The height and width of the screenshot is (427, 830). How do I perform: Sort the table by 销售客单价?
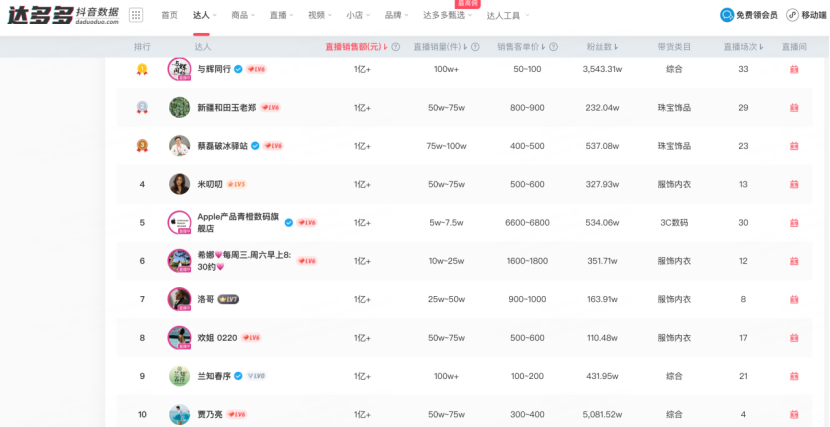pyautogui.click(x=525, y=47)
